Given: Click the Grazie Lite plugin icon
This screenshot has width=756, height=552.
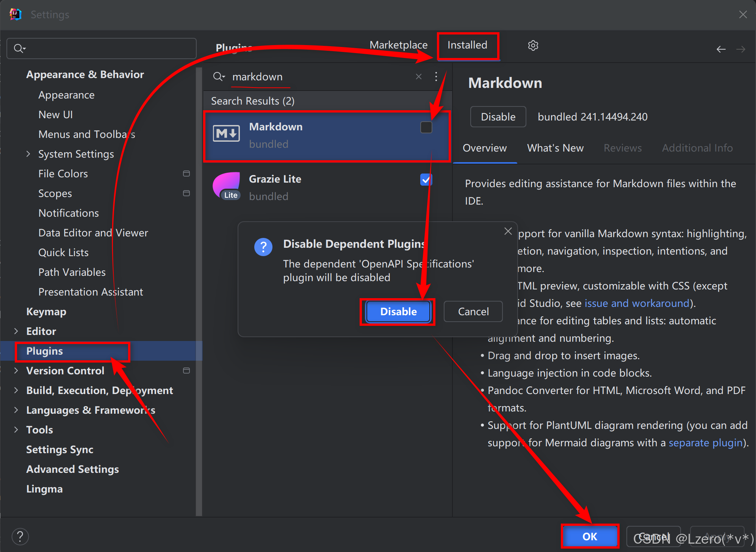Looking at the screenshot, I should click(x=226, y=186).
